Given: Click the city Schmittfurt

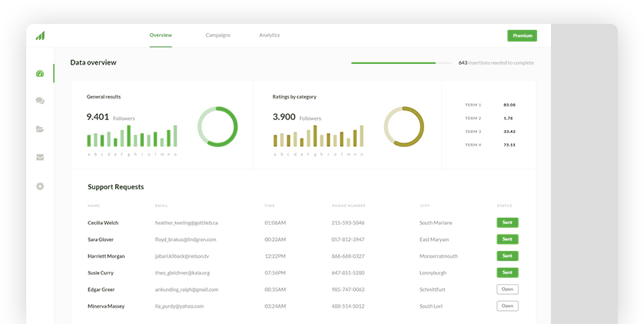Looking at the screenshot, I should tap(432, 289).
